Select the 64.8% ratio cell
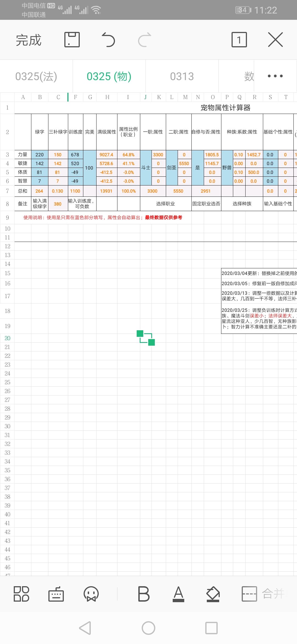The image size is (297, 644). tap(129, 155)
